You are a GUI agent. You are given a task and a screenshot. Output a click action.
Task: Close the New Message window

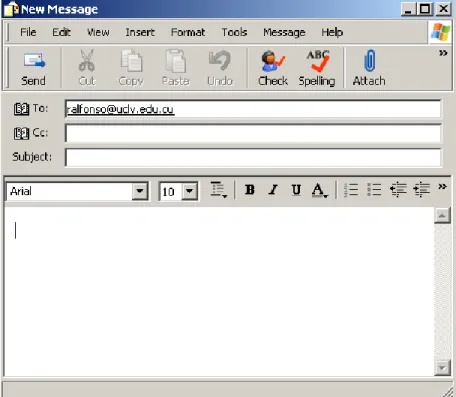[444, 9]
